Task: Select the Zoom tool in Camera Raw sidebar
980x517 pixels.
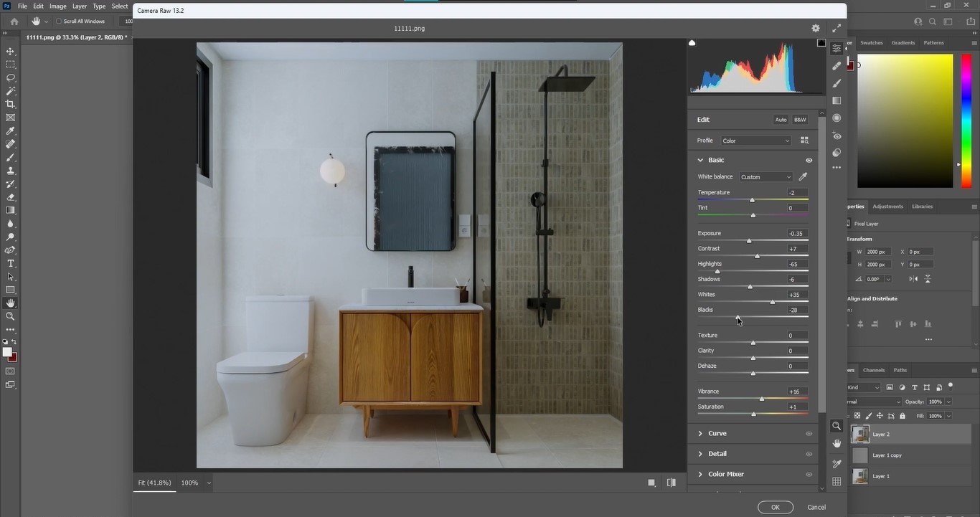Action: coord(837,426)
